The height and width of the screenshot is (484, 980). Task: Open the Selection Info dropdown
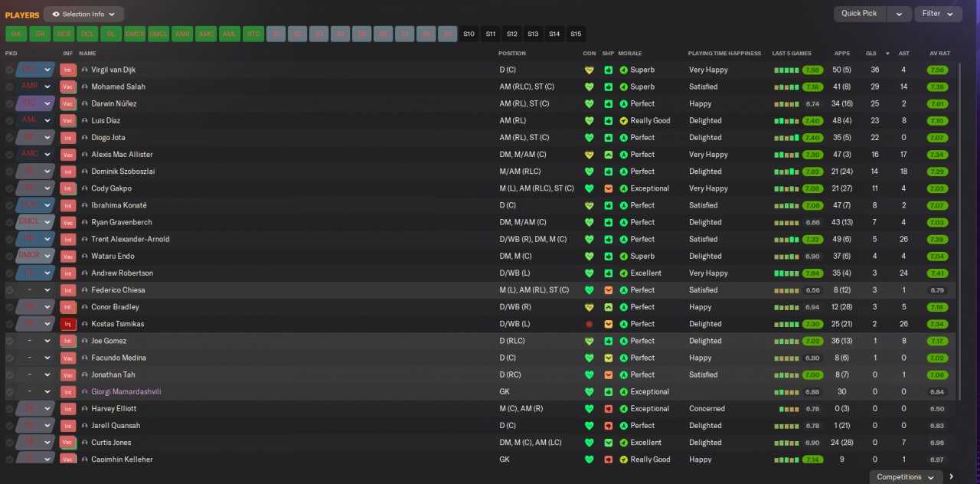(83, 14)
